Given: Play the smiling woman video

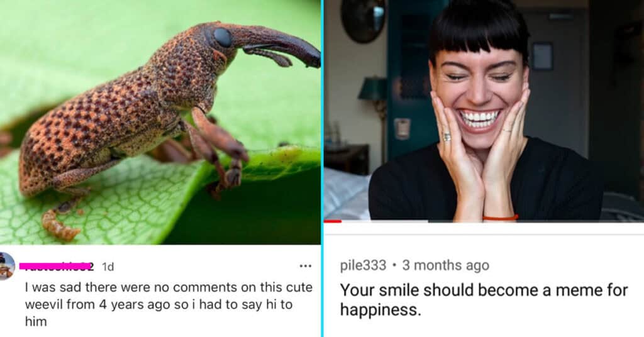Looking at the screenshot, I should pos(484,111).
